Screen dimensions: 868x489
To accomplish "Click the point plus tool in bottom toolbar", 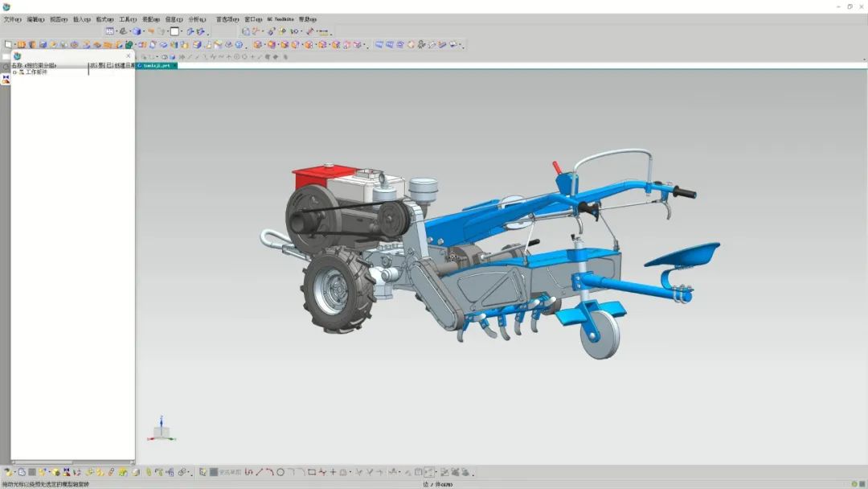I will click(x=333, y=472).
